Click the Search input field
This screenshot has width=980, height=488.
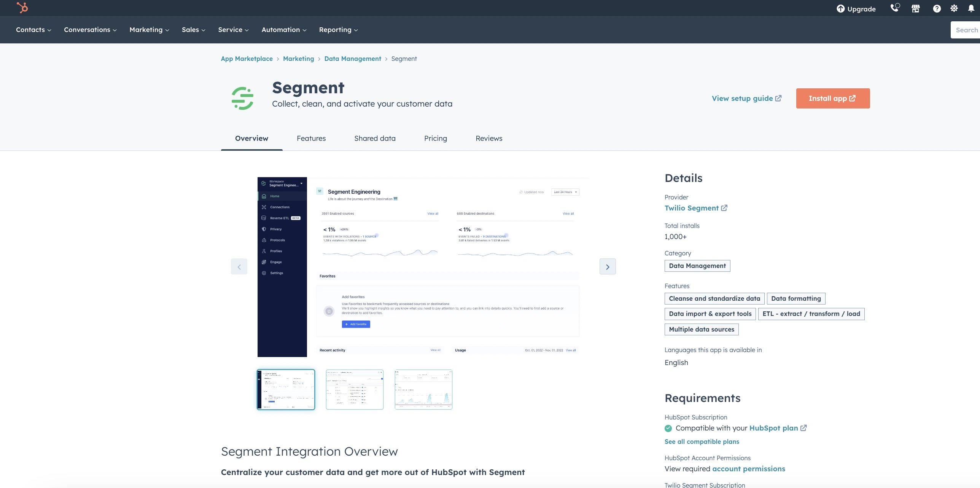coord(966,30)
